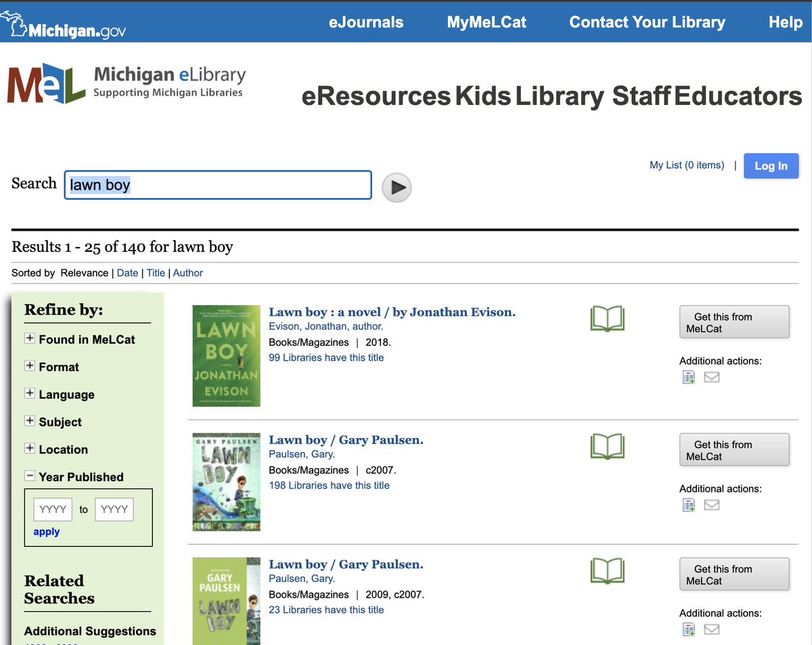Image resolution: width=812 pixels, height=645 pixels.
Task: Open title Lawn boy : a novel by Jonathan Evison
Action: (392, 312)
